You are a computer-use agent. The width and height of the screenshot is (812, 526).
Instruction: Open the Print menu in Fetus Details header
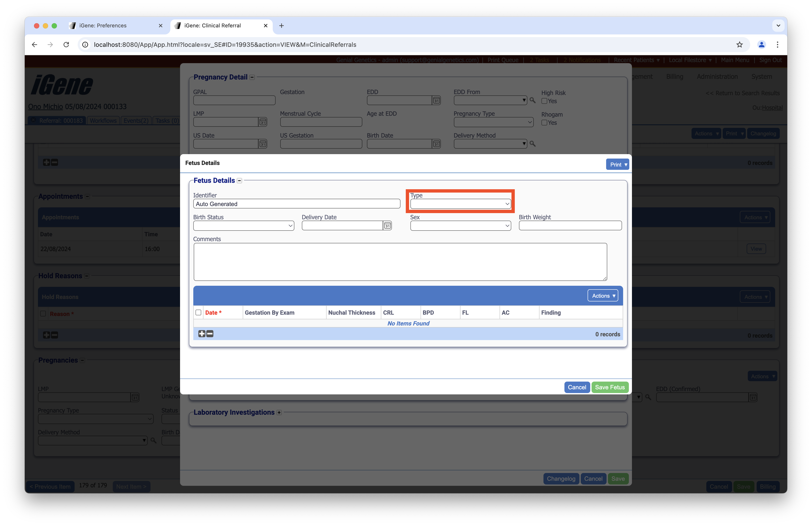click(617, 165)
